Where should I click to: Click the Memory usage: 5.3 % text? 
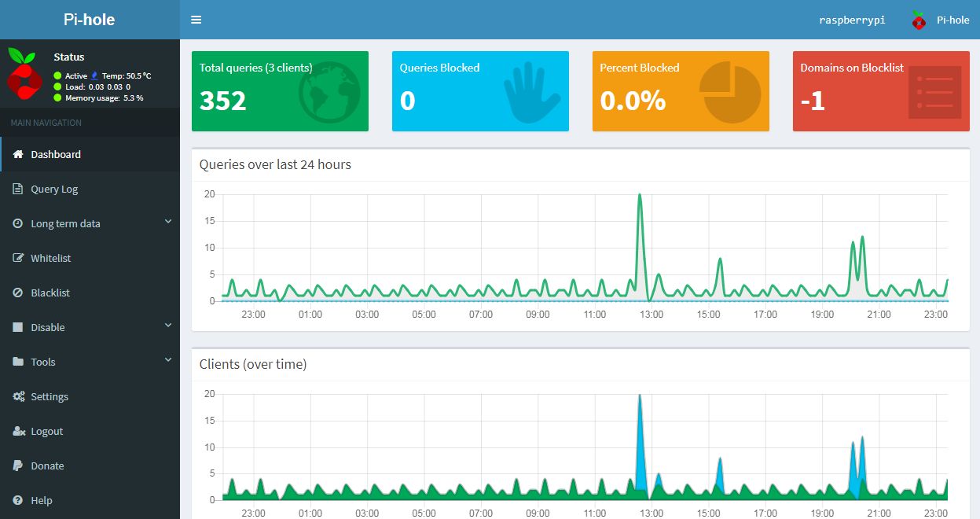(x=104, y=98)
